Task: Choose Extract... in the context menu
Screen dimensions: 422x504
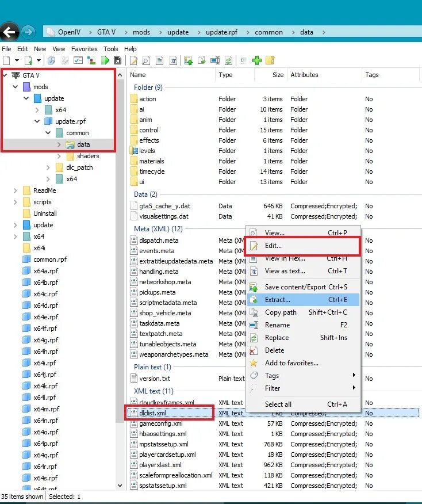Action: (304, 300)
